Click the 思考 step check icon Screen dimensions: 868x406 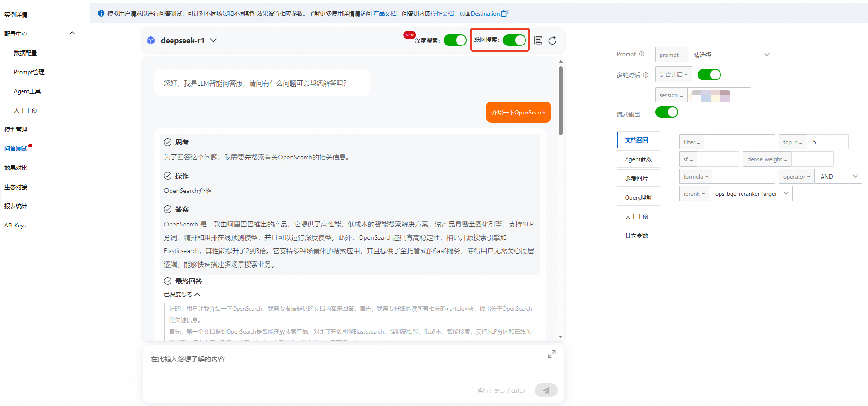(x=168, y=142)
